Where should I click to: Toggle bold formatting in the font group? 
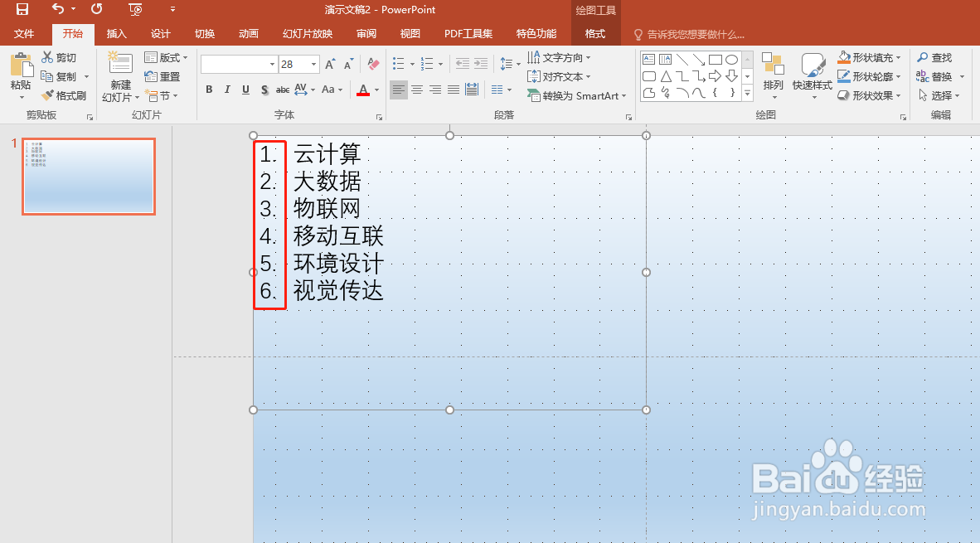pyautogui.click(x=209, y=90)
